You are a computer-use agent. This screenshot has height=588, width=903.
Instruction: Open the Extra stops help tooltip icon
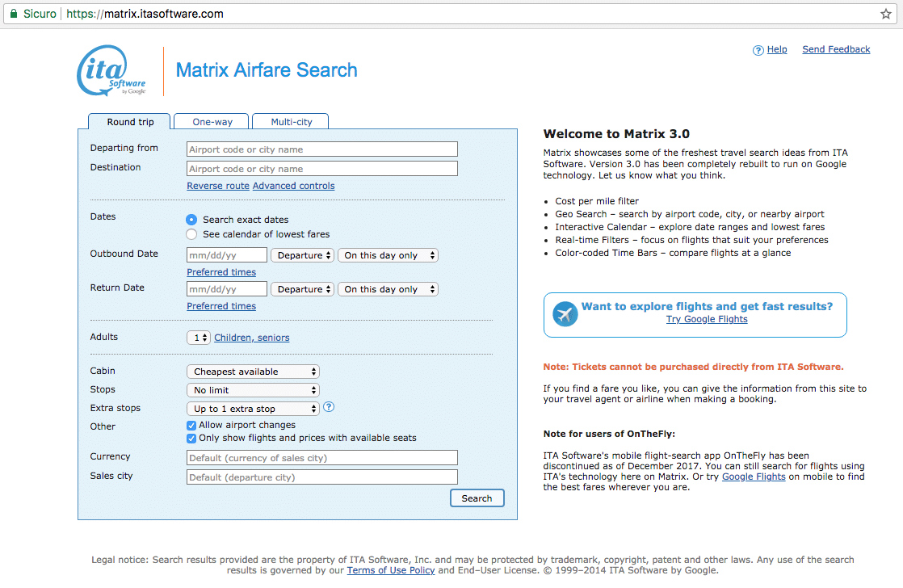[329, 407]
